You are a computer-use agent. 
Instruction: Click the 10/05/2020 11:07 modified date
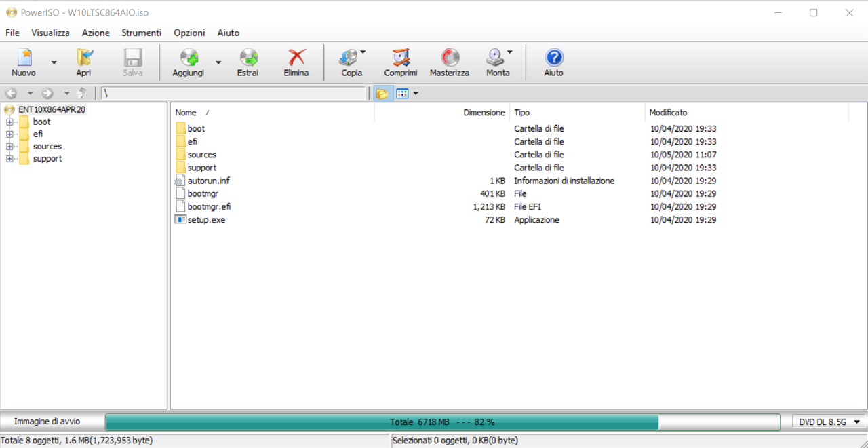tap(684, 155)
